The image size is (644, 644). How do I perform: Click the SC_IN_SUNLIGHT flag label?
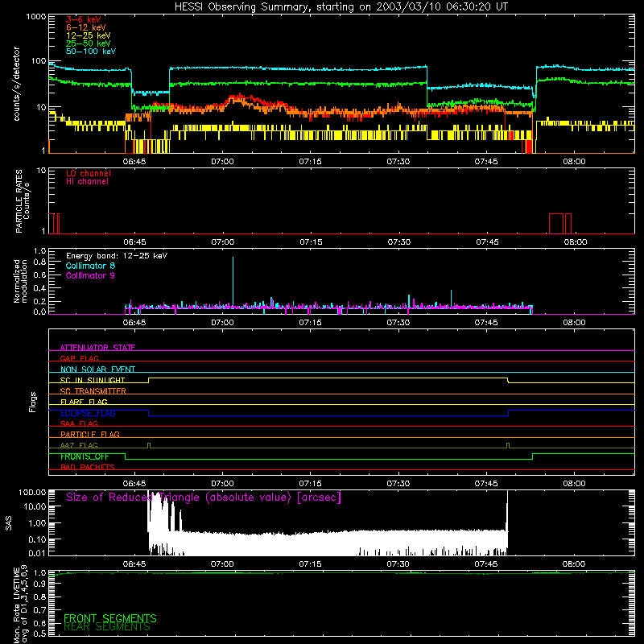click(x=93, y=380)
